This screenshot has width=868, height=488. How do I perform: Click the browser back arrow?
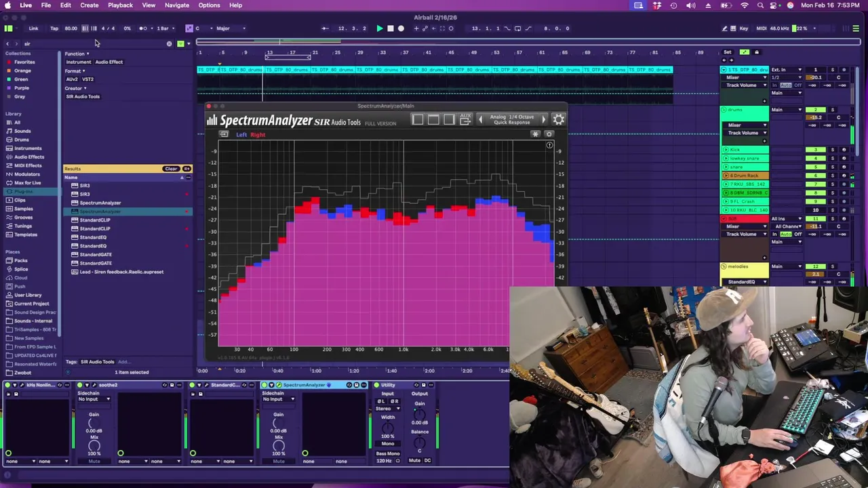7,44
